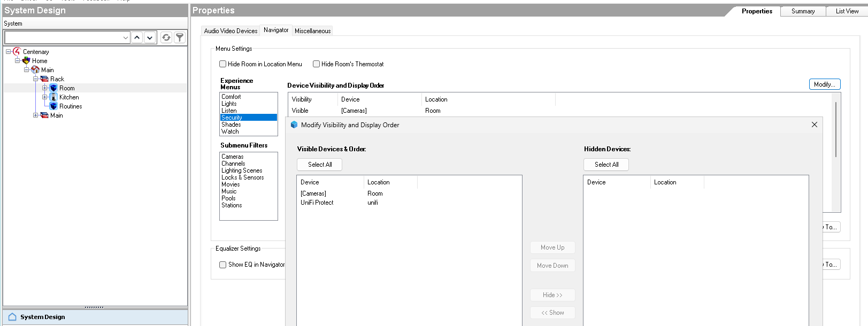Open the System search combo box dropdown
Screen dimensions: 868x326
(126, 37)
